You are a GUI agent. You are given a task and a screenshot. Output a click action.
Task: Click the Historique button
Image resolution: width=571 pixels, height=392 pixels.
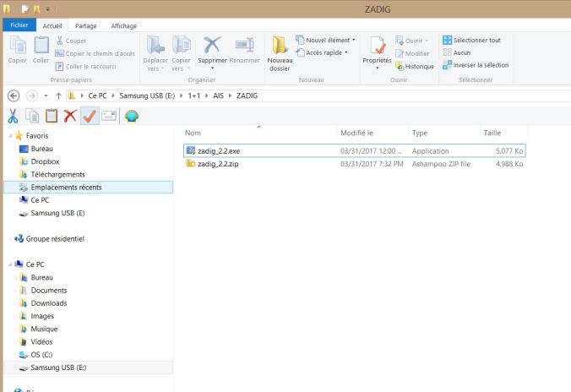pyautogui.click(x=414, y=66)
